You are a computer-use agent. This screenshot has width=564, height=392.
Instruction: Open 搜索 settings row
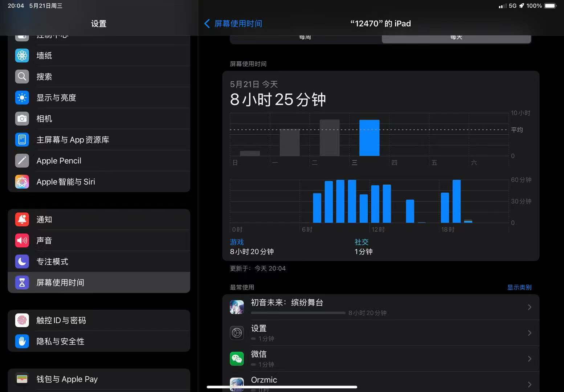[99, 77]
